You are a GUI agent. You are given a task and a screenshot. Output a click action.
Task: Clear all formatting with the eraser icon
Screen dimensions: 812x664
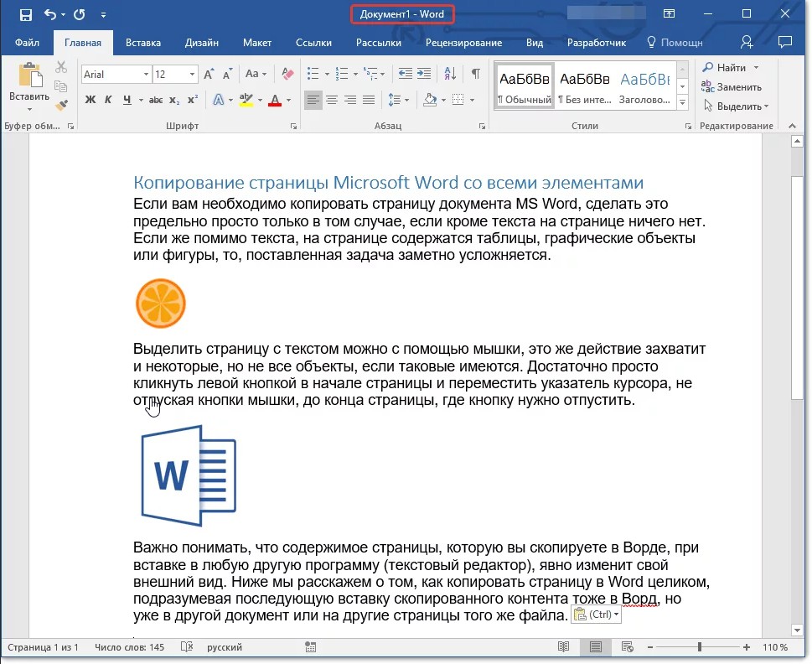287,74
